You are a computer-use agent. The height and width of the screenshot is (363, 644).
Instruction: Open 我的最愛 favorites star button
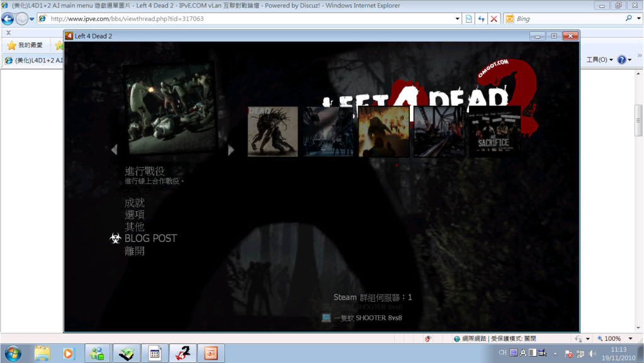tap(25, 45)
